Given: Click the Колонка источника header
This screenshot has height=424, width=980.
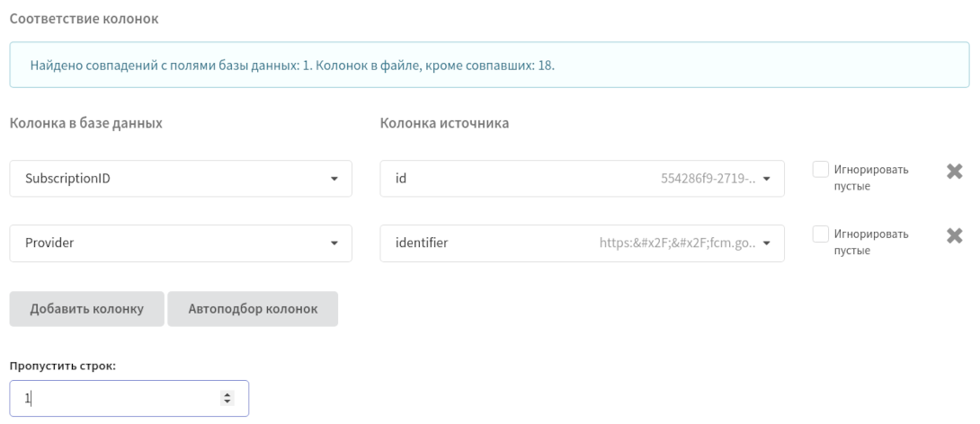Looking at the screenshot, I should [444, 123].
